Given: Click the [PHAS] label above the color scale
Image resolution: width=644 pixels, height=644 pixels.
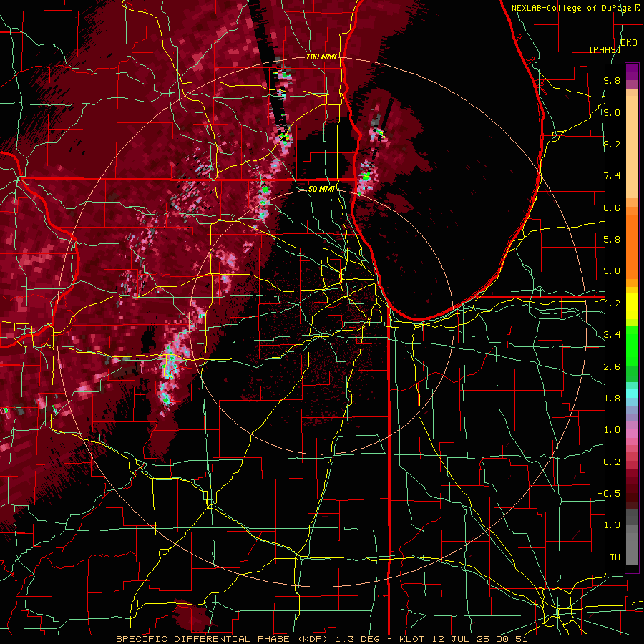Looking at the screenshot, I should [x=605, y=49].
